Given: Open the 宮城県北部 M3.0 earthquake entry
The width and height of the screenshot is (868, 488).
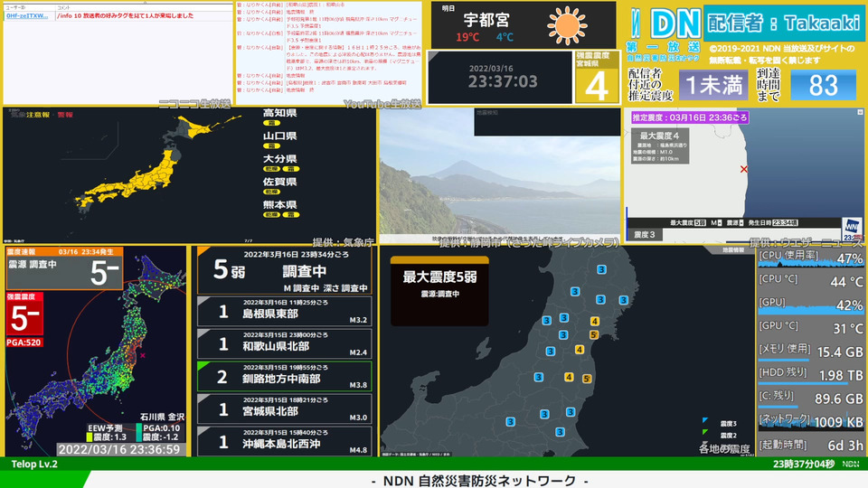Looking at the screenshot, I should click(x=285, y=409).
